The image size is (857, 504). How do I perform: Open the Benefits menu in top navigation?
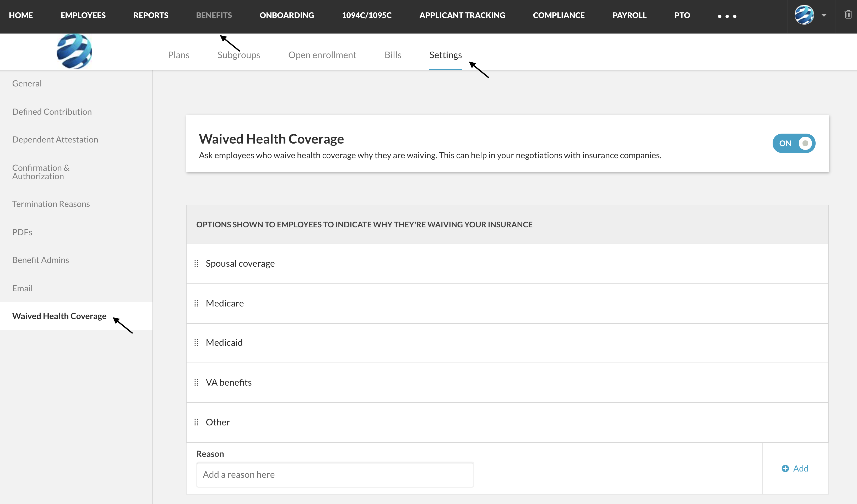pyautogui.click(x=214, y=15)
